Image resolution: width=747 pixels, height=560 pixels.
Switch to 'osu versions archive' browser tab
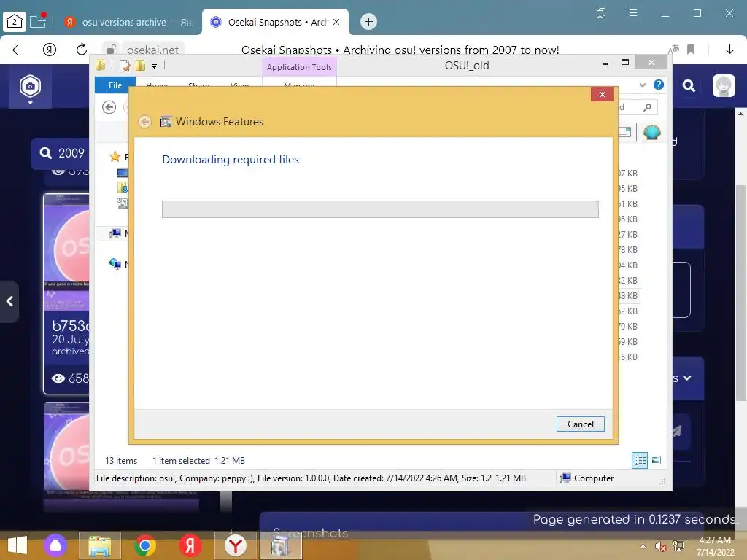coord(128,22)
